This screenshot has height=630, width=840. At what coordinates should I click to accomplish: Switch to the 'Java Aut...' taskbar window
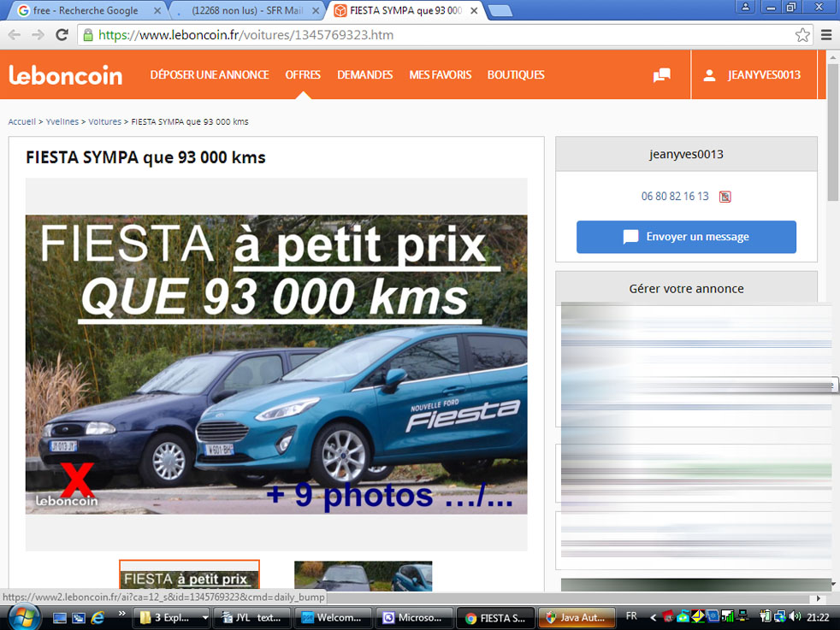tap(577, 618)
